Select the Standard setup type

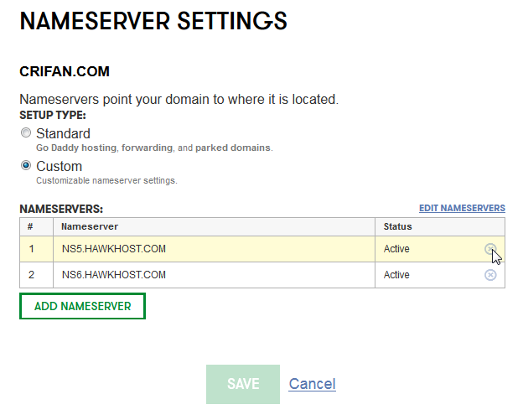[x=26, y=132]
